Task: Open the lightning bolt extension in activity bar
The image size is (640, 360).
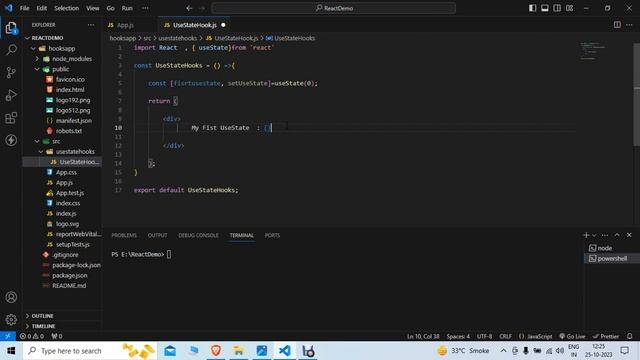Action: [11, 140]
